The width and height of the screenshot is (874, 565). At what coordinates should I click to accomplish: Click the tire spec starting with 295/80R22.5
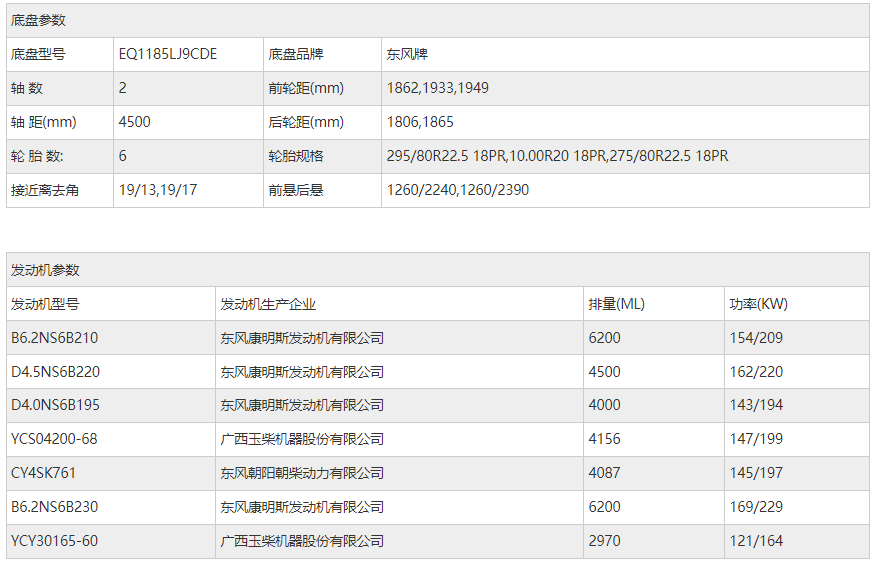(557, 156)
